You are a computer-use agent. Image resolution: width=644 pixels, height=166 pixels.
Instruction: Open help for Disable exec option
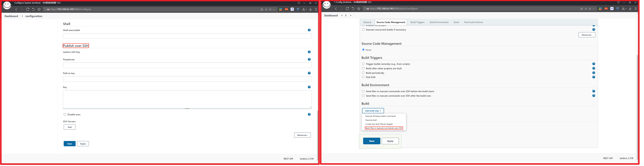[309, 114]
